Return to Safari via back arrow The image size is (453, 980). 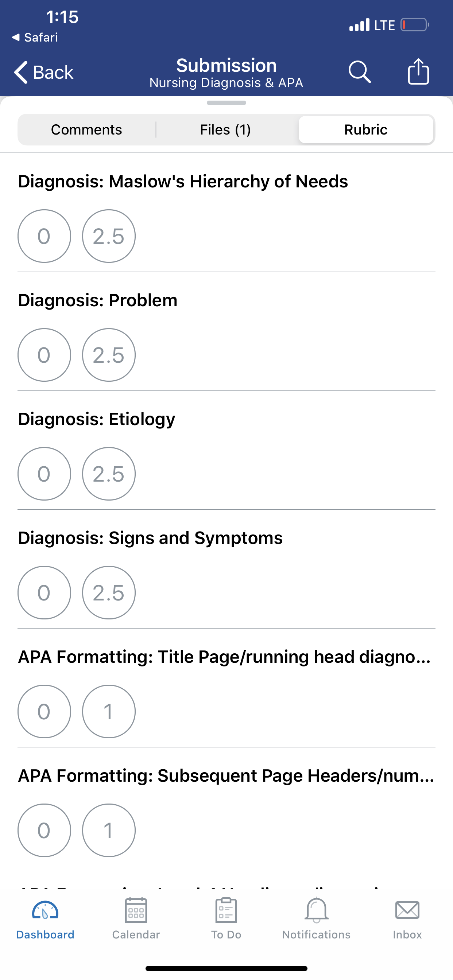[35, 37]
